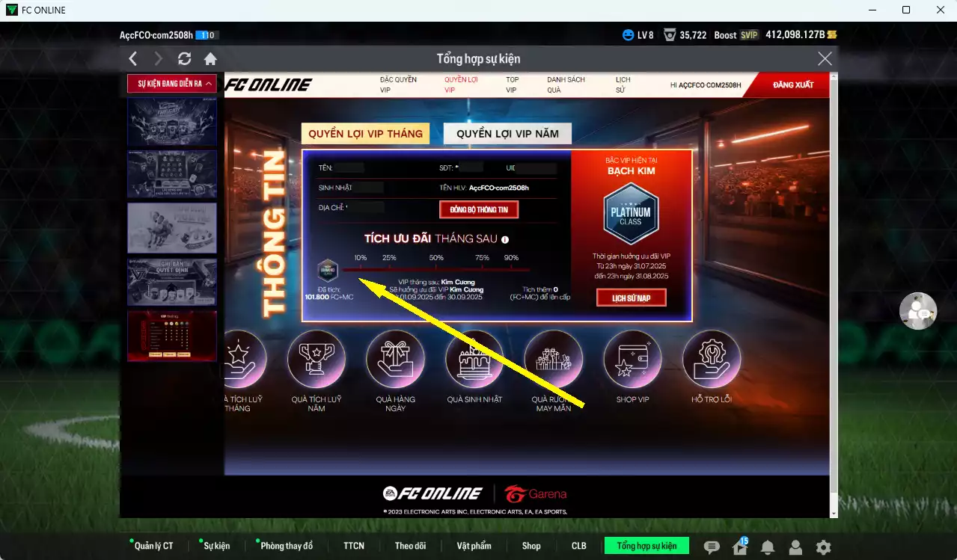Open the Quà rương may mắn icon
This screenshot has height=560, width=957.
(553, 360)
